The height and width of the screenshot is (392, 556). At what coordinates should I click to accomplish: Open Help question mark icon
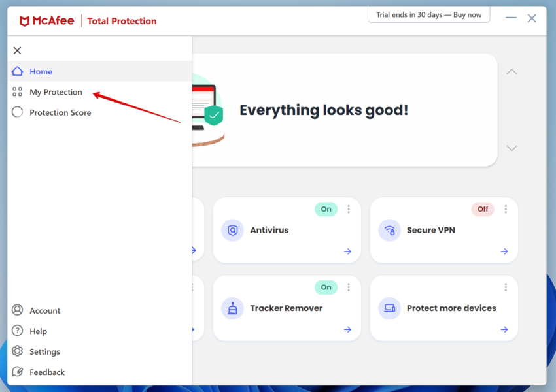coord(18,331)
